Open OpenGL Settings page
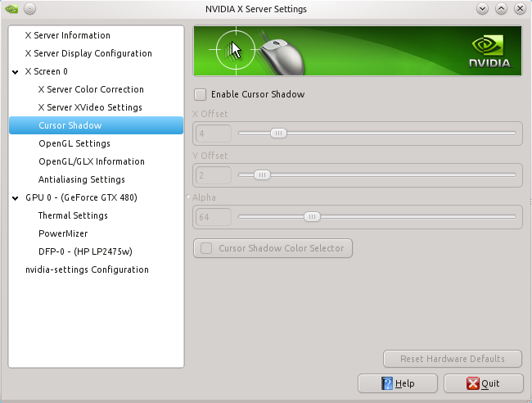 74,143
